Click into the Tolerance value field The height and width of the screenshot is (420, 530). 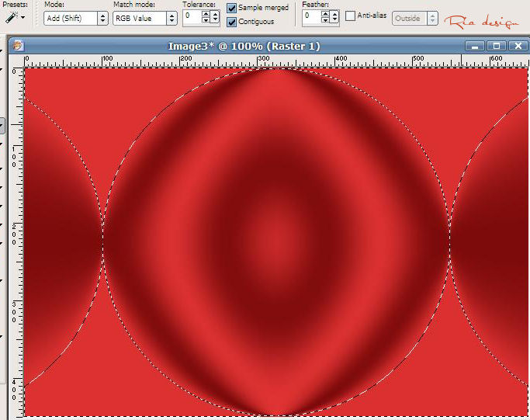click(x=192, y=17)
